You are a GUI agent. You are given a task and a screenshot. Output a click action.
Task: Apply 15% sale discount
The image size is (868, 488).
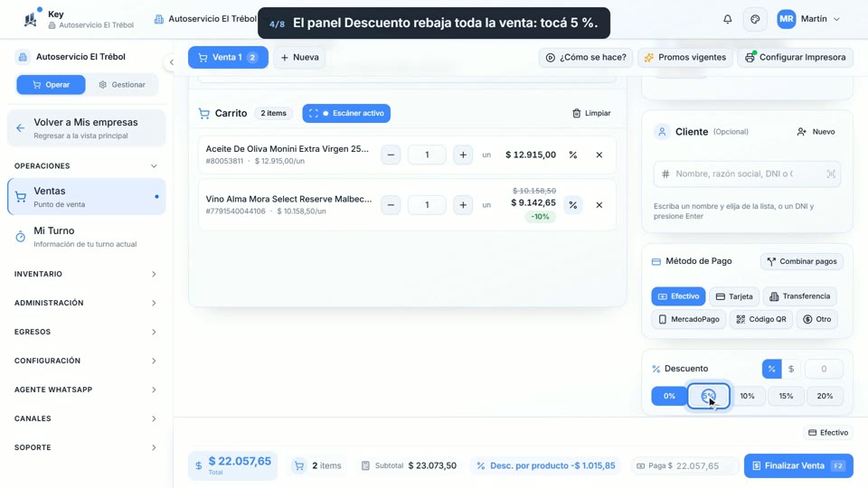[786, 396]
